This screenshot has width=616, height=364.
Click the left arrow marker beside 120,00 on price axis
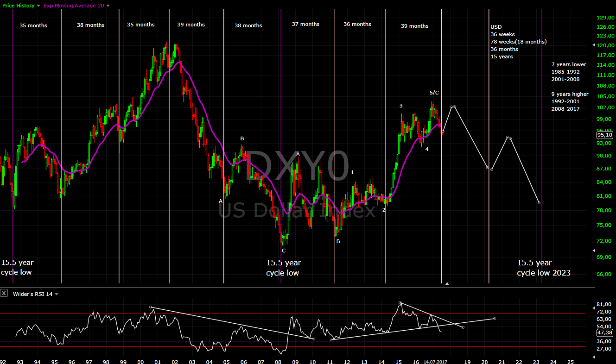coord(594,45)
